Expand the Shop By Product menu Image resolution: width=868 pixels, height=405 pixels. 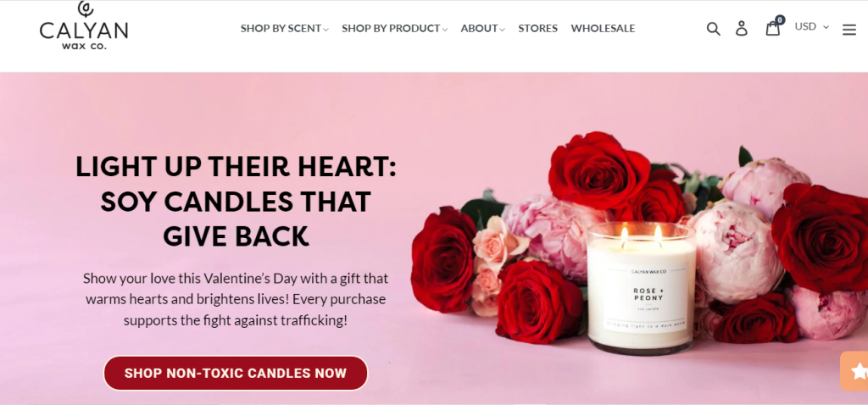click(x=394, y=28)
